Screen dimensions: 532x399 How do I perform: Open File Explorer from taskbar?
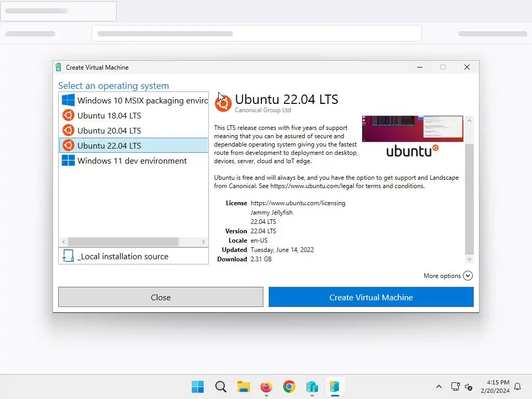(243, 387)
